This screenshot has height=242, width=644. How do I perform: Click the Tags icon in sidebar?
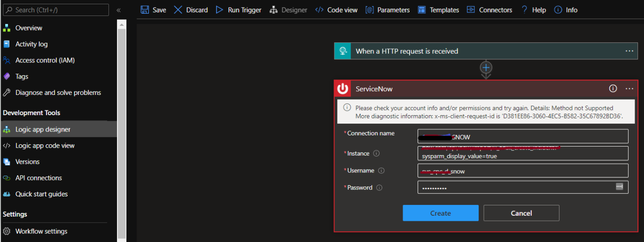7,76
